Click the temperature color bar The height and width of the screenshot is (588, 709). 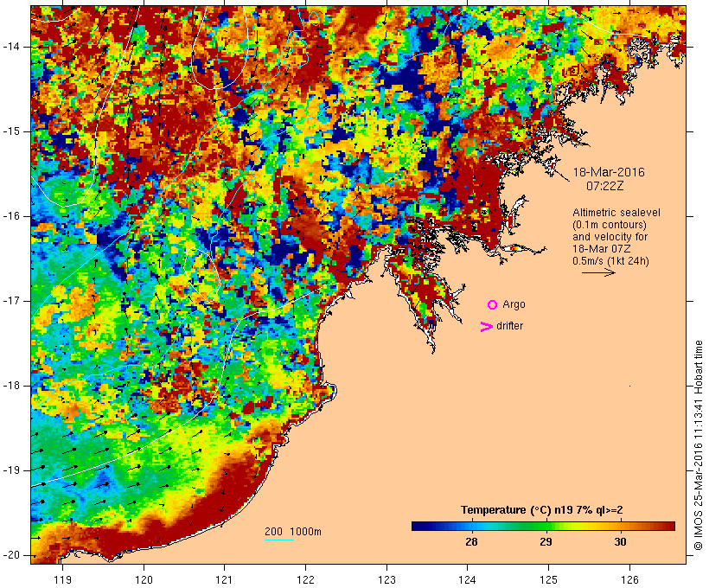(x=543, y=526)
